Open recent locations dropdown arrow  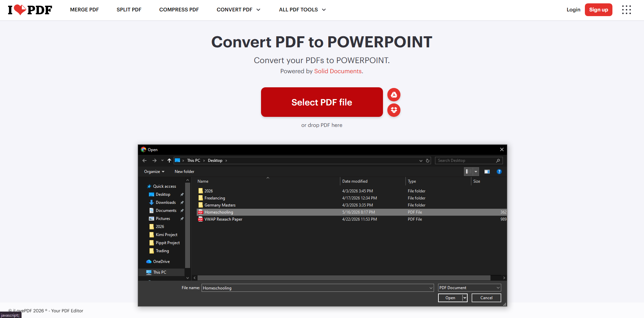tap(162, 161)
